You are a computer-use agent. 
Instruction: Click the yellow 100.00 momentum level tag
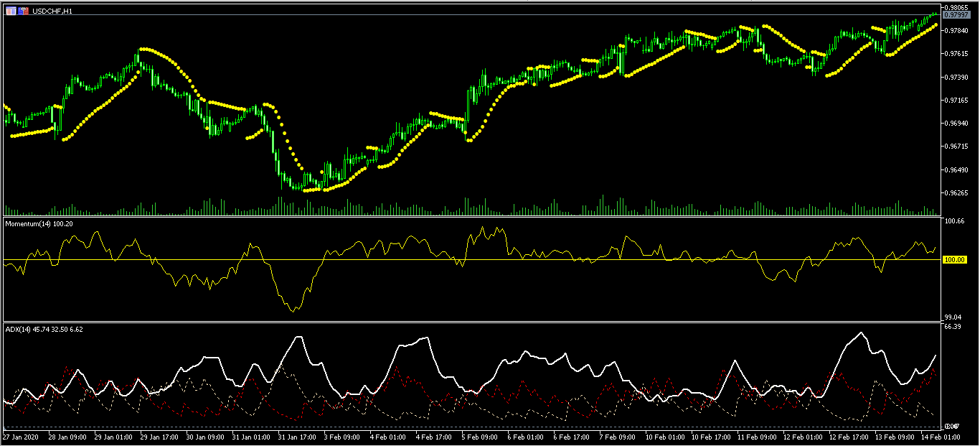954,260
